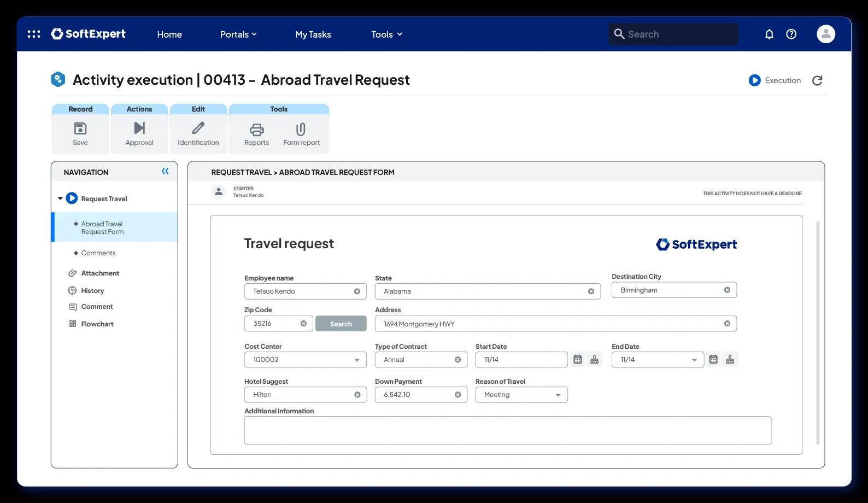Clear the Employee name field
The width and height of the screenshot is (868, 503).
[x=357, y=291]
